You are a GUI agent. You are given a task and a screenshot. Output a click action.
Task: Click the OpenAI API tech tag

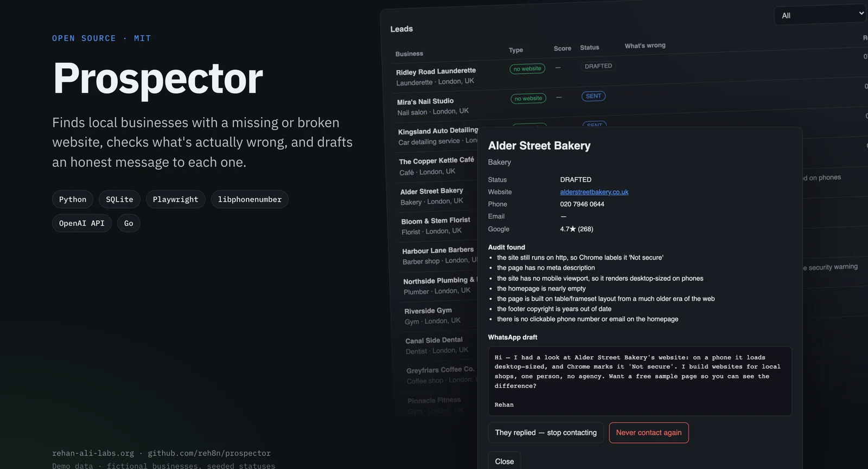tap(82, 223)
